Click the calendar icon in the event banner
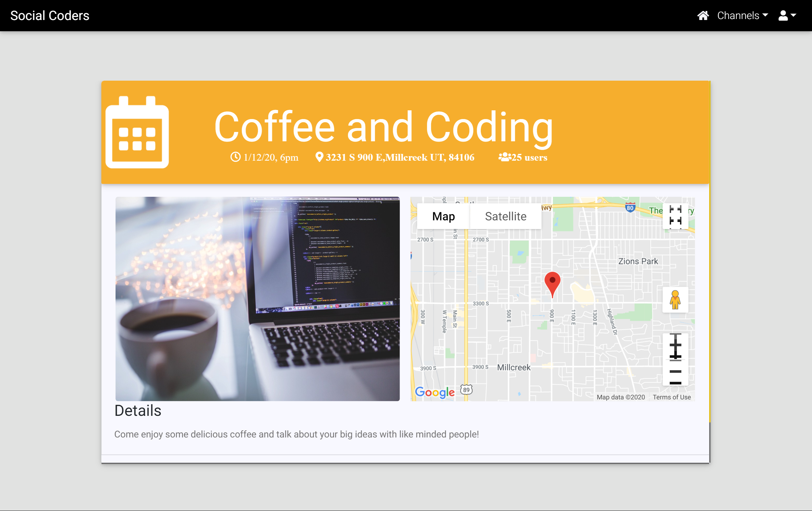Screen dimensions: 812x511 point(137,132)
